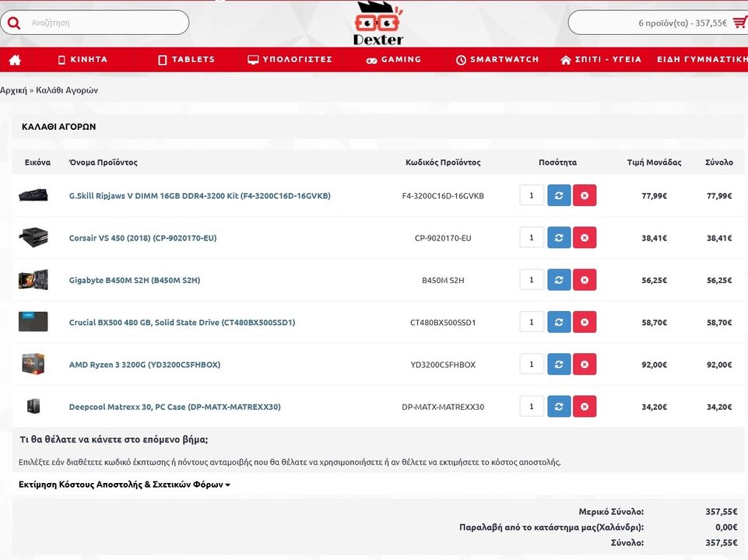Click product code YD3200C5FHBOX

pyautogui.click(x=443, y=365)
